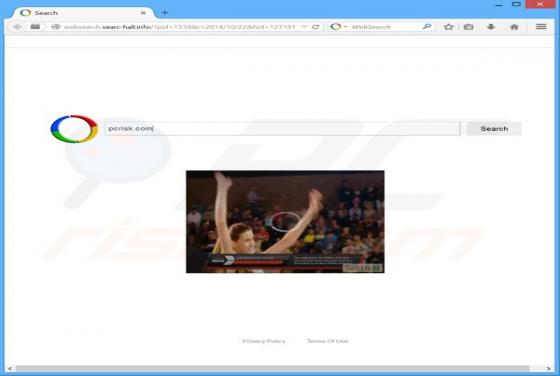Close the browser window with the red X
This screenshot has height=376, width=560.
(540, 4)
